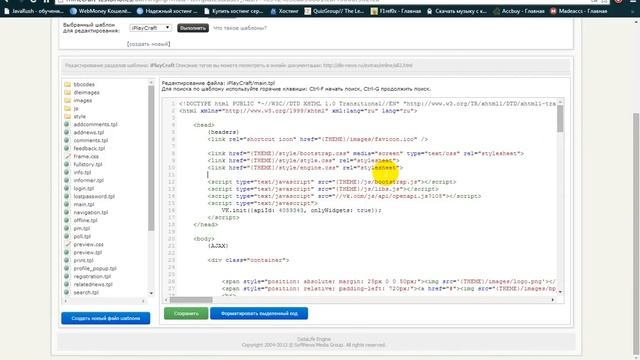Click the JavaRush bookmark icon
Image resolution: width=640 pixels, height=360 pixels.
click(x=7, y=11)
